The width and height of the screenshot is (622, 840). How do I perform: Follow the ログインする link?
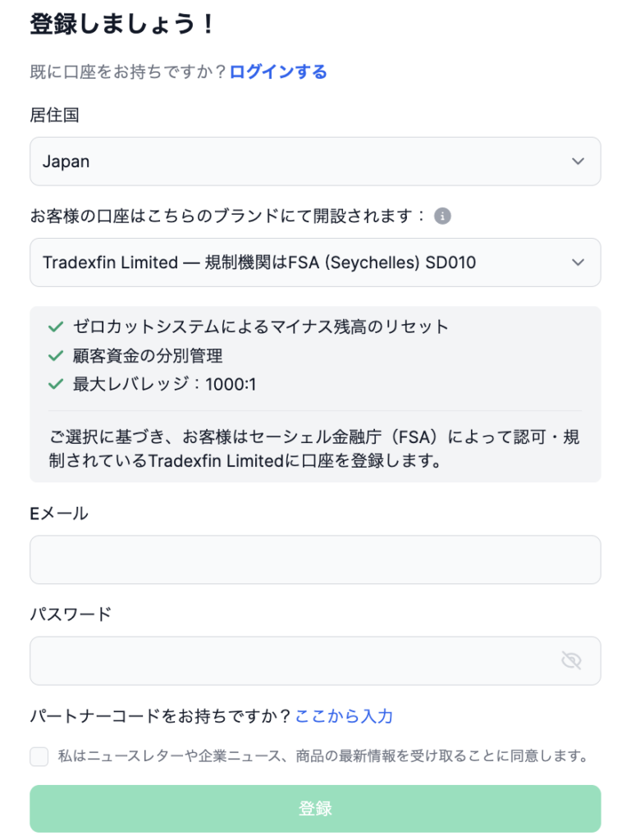(x=278, y=72)
